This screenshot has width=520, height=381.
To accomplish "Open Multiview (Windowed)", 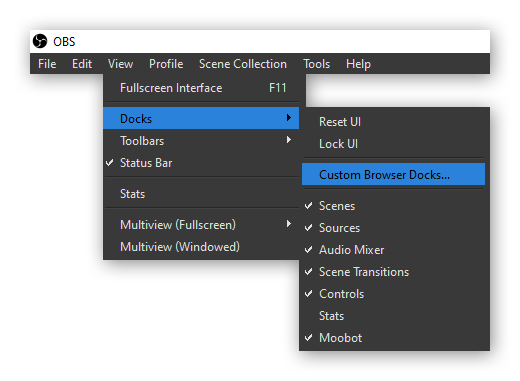I will (x=201, y=247).
